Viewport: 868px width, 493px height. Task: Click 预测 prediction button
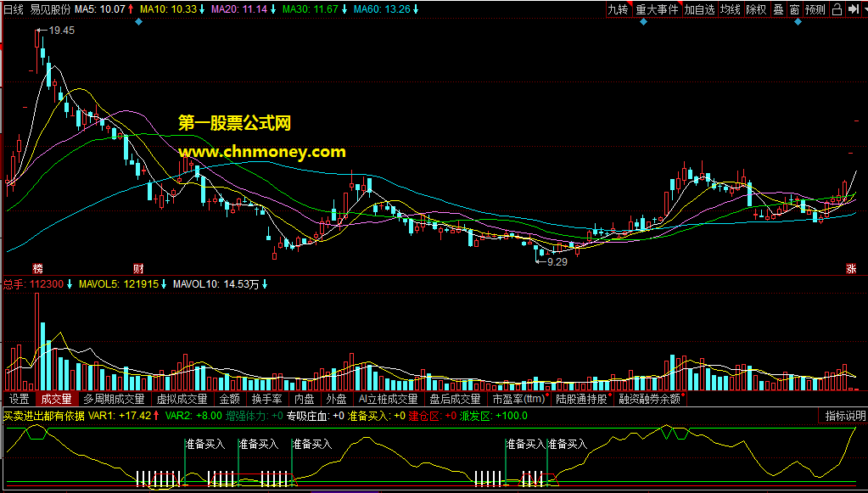[815, 9]
